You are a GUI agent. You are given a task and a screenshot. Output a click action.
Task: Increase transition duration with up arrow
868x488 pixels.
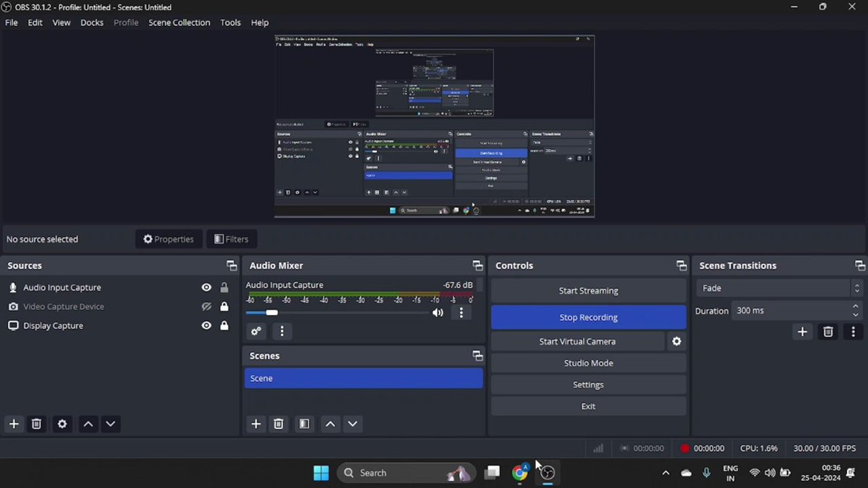(856, 307)
